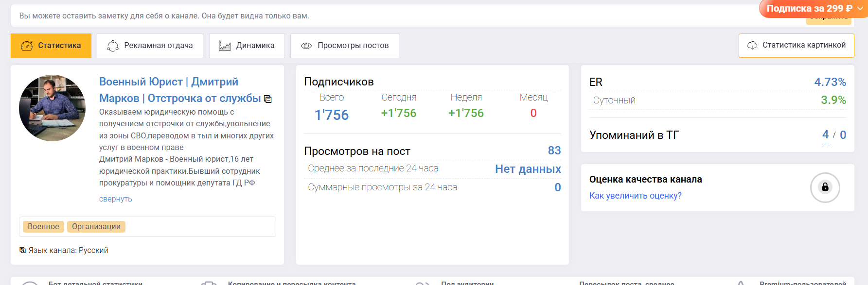Click the lock icon in channel quality rating
868x285 pixels.
(825, 187)
